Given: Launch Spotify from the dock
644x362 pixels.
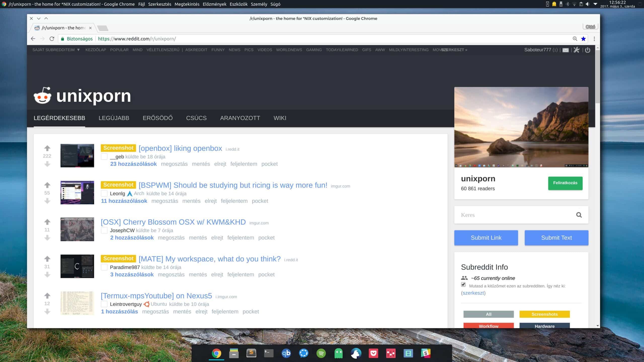Looking at the screenshot, I should [x=321, y=353].
